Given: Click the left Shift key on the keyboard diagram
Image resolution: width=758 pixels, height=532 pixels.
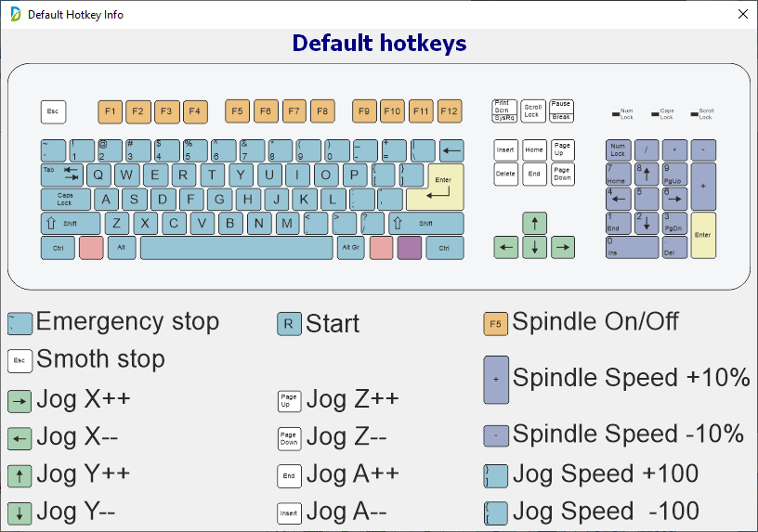Looking at the screenshot, I should tap(71, 223).
